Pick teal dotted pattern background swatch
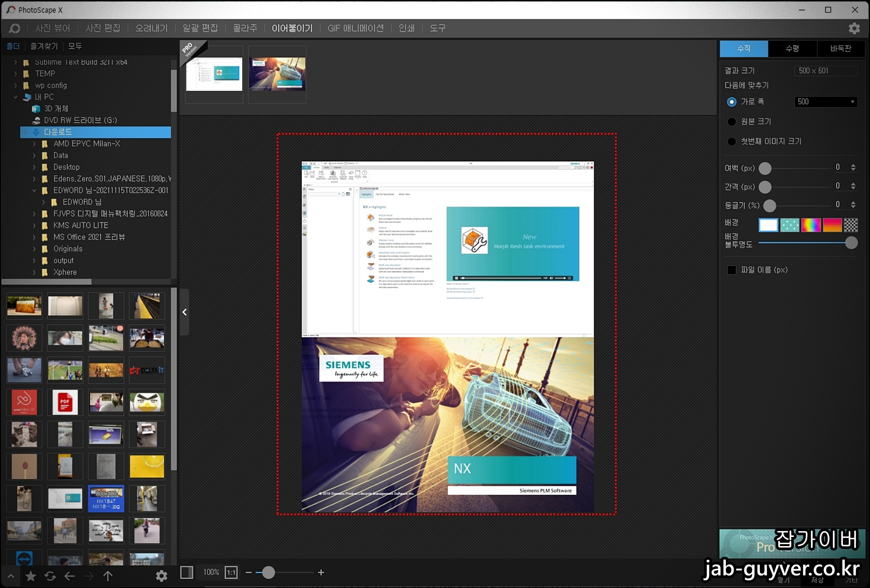 pos(789,225)
